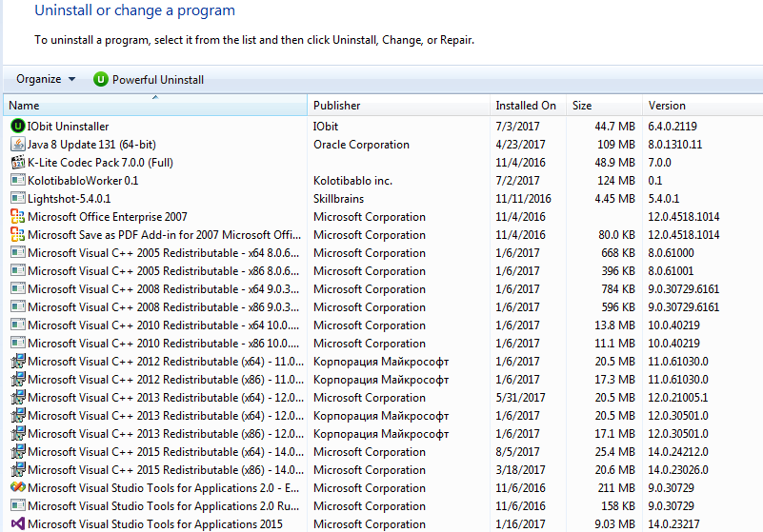This screenshot has height=532, width=763.
Task: Click icon of Visual C++ 2008 Redistributable x64
Action: 17,289
